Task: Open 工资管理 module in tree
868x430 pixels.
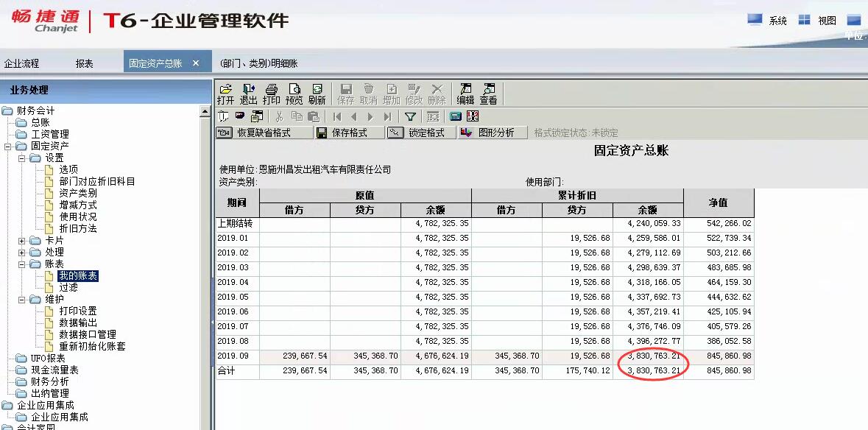Action: click(50, 134)
